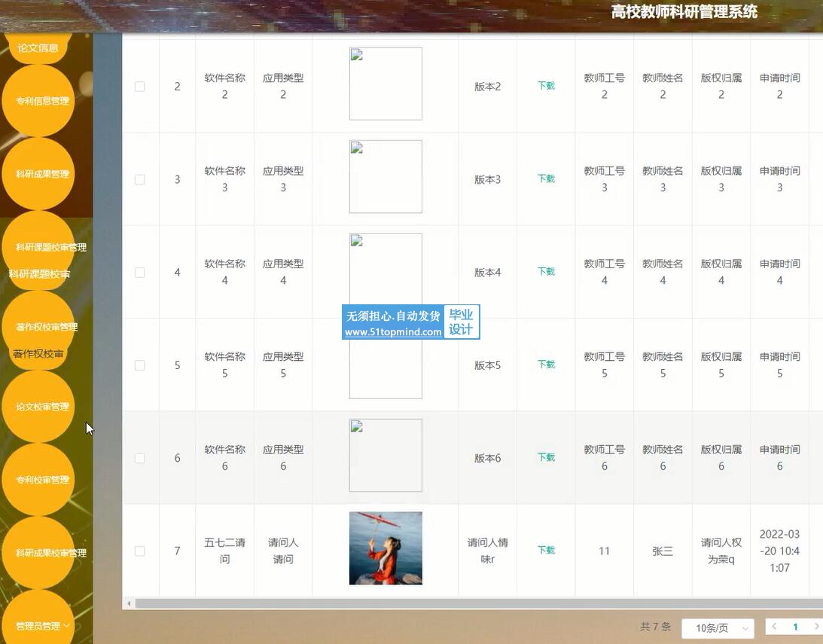823x644 pixels.
Task: Go to the next page arrow
Action: click(x=816, y=626)
